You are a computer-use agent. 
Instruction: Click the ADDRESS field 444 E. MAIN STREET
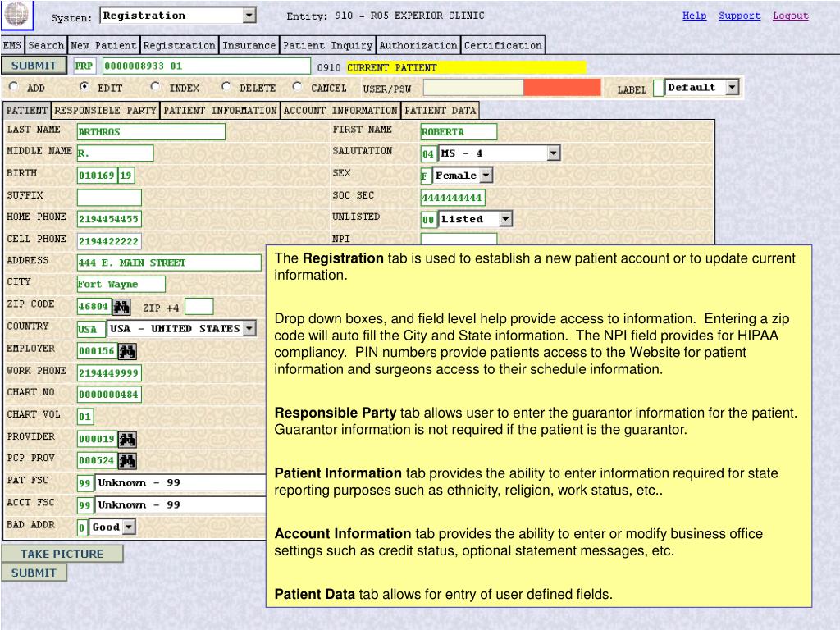169,262
